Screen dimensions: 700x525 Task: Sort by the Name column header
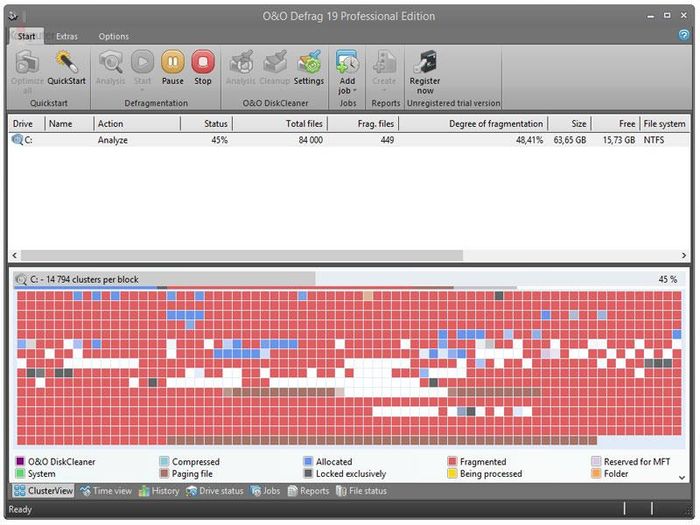click(69, 124)
